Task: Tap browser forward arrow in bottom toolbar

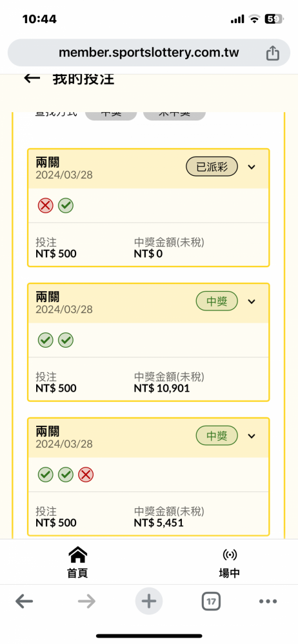Action: click(x=86, y=601)
